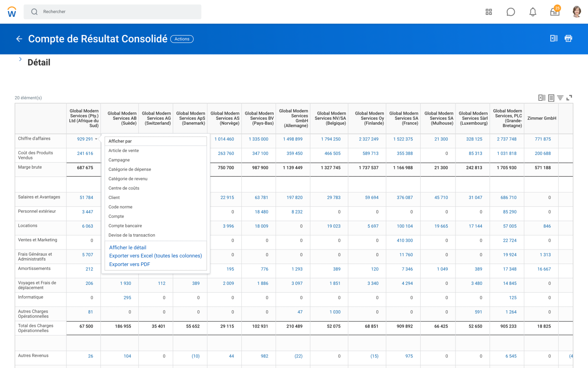The height and width of the screenshot is (368, 588).
Task: Expand table to fullscreen
Action: (x=569, y=98)
